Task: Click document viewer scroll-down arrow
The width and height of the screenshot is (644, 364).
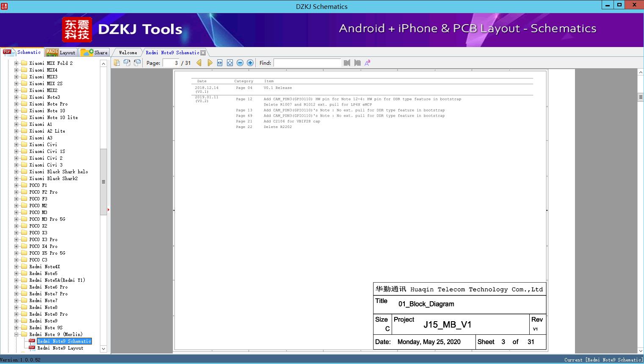Action: (x=641, y=350)
